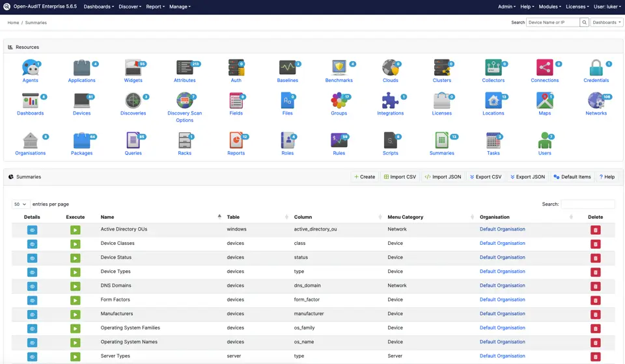Screen dimensions: 625x364
Task: Open the Locations house icon
Action: point(493,100)
